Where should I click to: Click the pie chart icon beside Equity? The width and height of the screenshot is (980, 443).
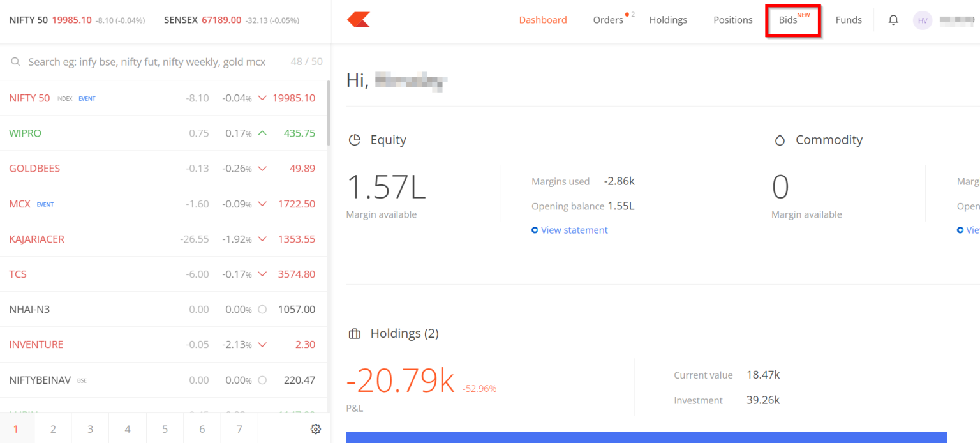tap(355, 139)
